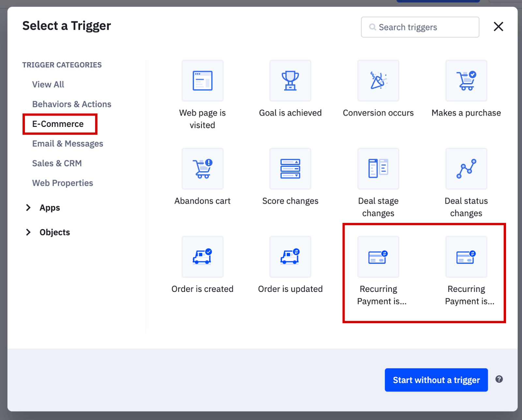Open the Behaviors & Actions category
Viewport: 522px width, 420px height.
71,104
